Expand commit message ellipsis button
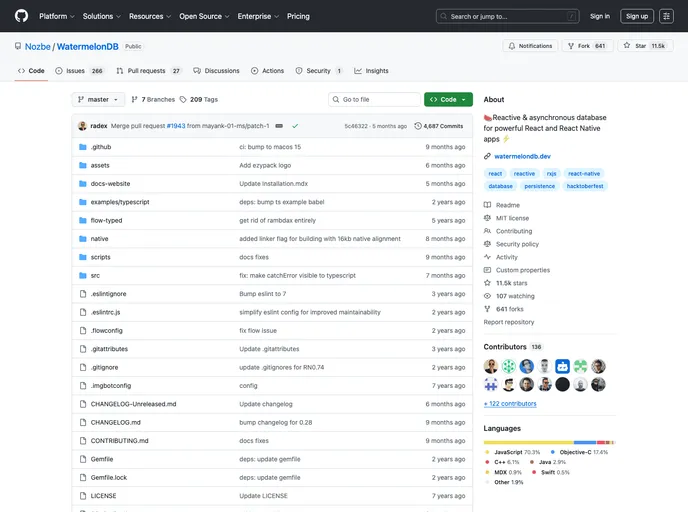This screenshot has width=688, height=512. [279, 126]
